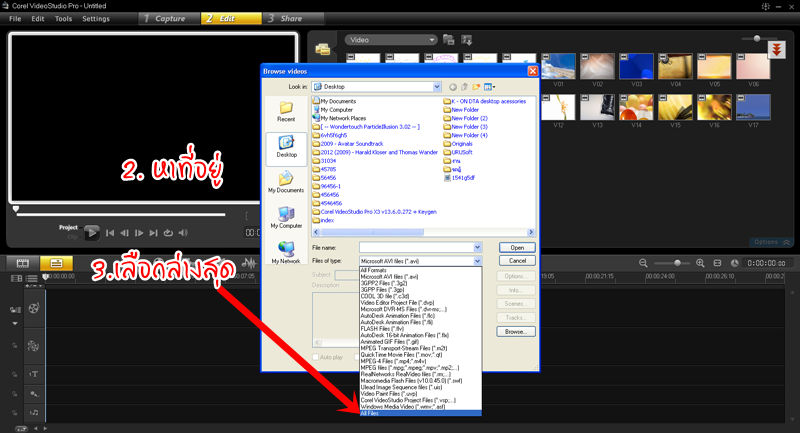Switch to the Capture step tab
This screenshot has width=800, height=433.
point(169,18)
